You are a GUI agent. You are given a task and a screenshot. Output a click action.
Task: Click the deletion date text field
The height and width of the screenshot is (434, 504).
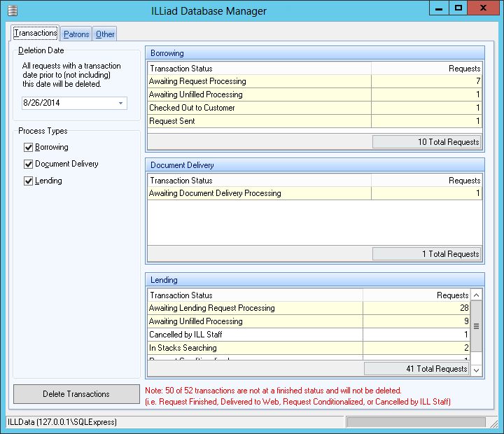click(x=66, y=103)
